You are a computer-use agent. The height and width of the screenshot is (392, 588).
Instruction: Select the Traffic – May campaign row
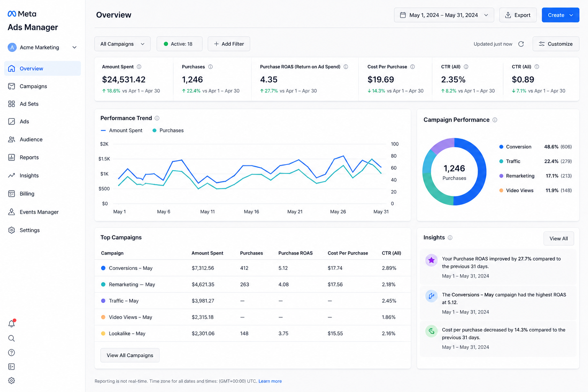(253, 301)
